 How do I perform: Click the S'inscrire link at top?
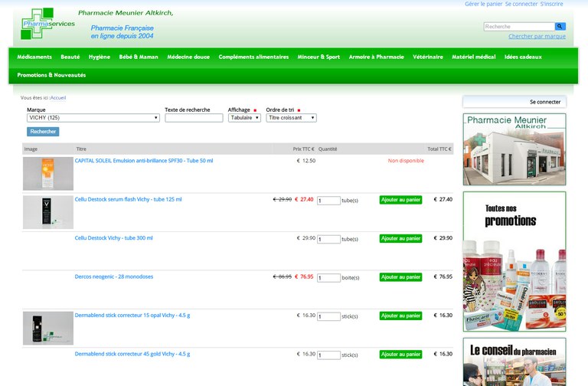pos(551,4)
